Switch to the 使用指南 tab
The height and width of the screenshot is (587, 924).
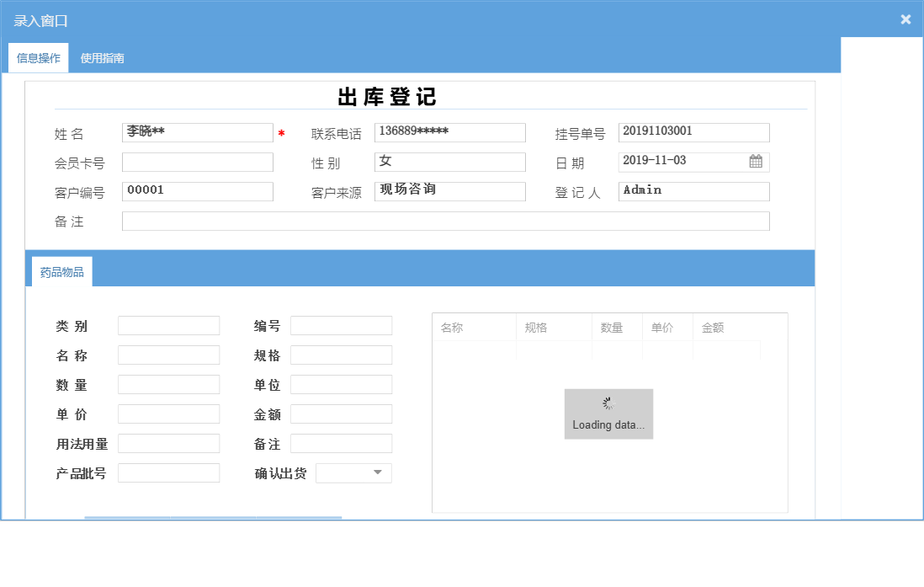[101, 58]
